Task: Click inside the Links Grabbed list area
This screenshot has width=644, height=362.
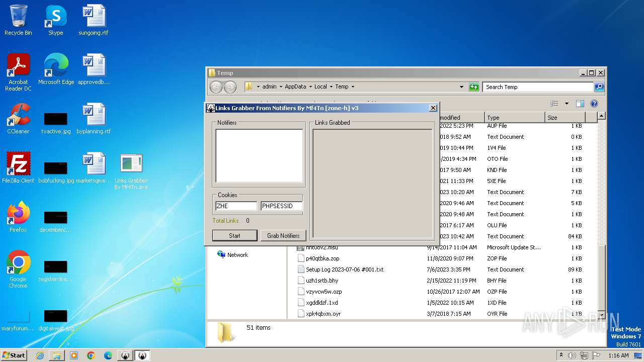Action: [372, 184]
